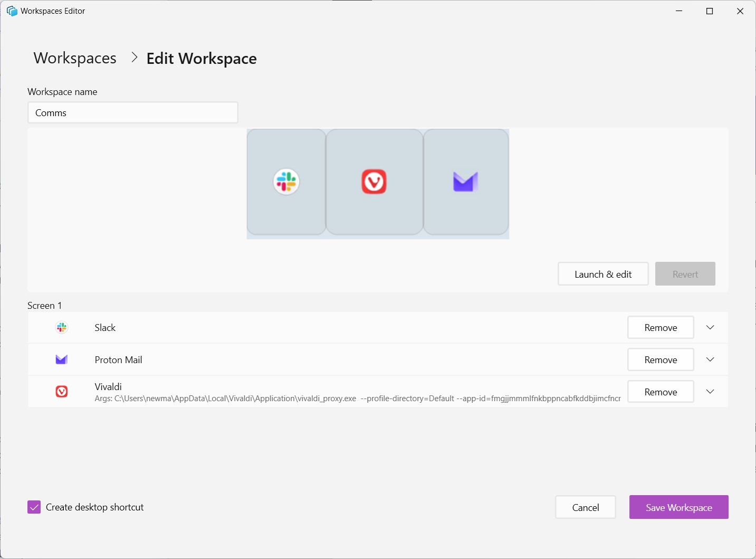Click the Comms workspace name field
Viewport: 756px width, 559px height.
pos(132,112)
